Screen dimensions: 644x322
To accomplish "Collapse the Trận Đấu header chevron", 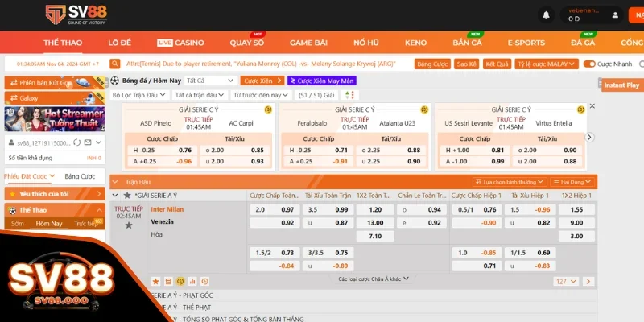I will coord(115,182).
